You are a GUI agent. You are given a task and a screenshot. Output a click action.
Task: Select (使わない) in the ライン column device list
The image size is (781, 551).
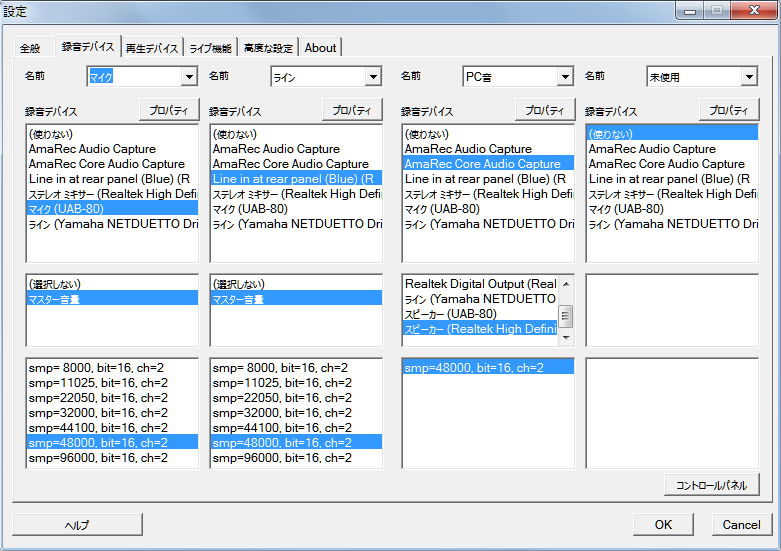point(296,134)
